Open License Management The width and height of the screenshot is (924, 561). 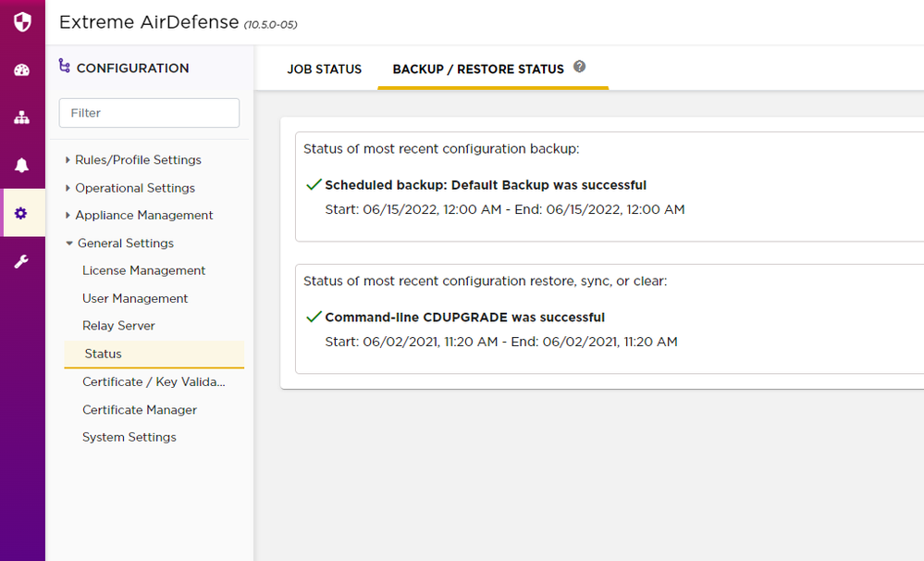[143, 270]
